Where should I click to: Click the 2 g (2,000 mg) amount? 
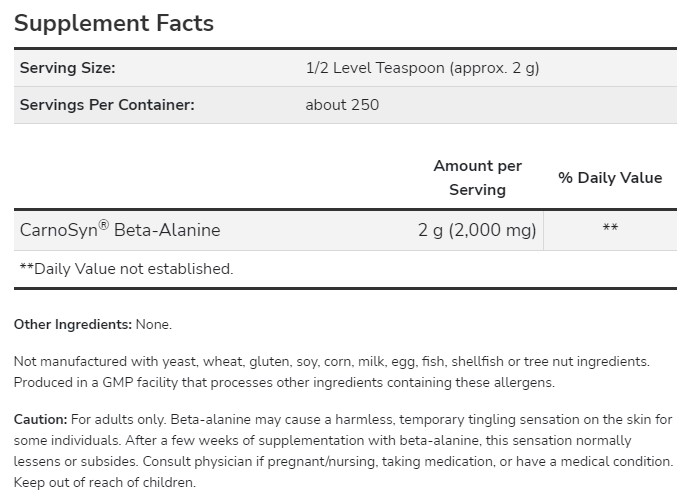(x=477, y=230)
